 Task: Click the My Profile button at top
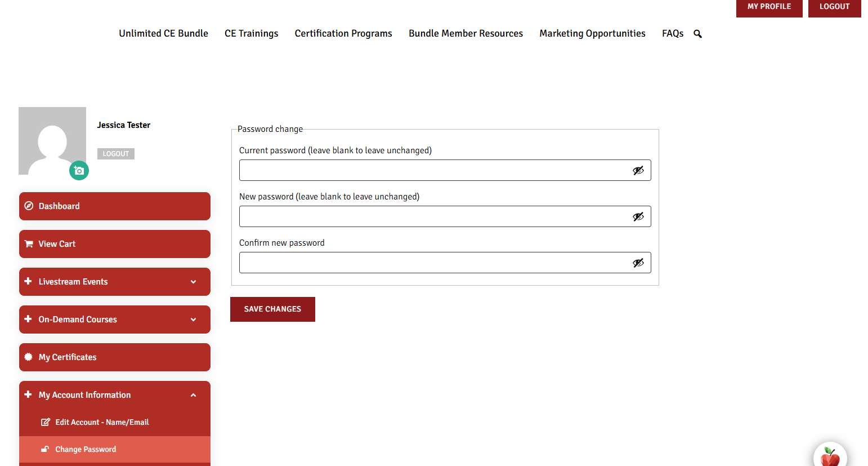(x=769, y=7)
